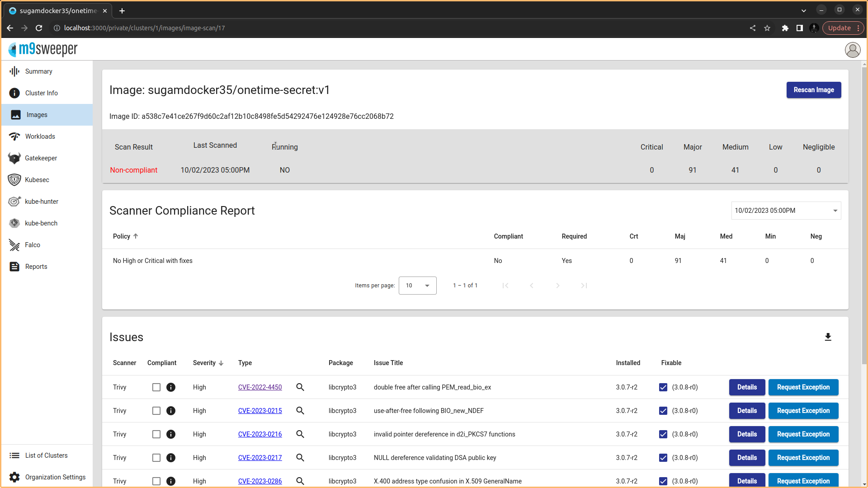Viewport: 868px width, 488px height.
Task: Open Falco section in sidebar
Action: tap(33, 245)
